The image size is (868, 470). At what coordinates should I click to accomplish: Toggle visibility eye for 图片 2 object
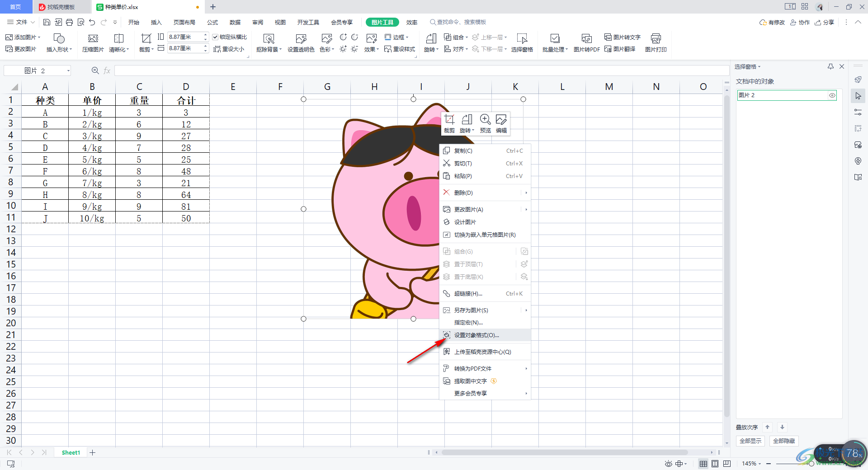click(x=832, y=95)
